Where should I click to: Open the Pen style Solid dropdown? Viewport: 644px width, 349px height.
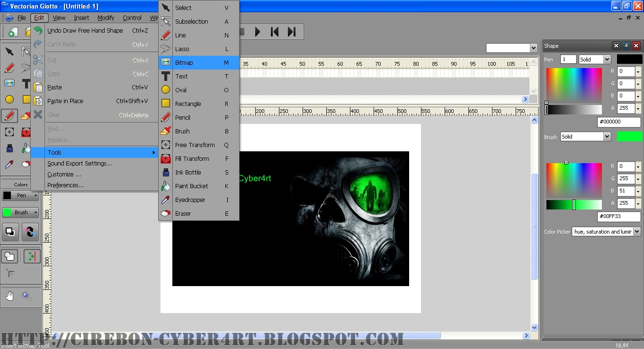[594, 59]
